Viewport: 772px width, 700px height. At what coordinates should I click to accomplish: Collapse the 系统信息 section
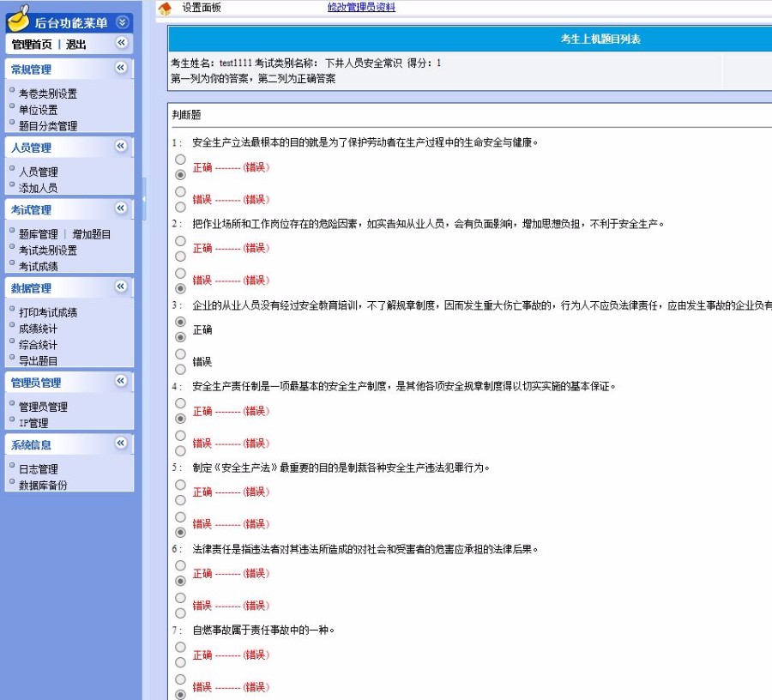pyautogui.click(x=118, y=444)
